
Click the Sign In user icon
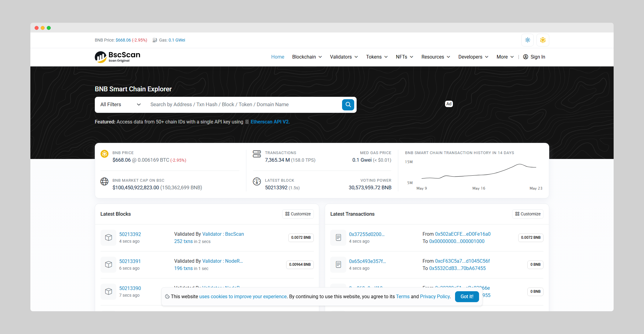click(526, 57)
